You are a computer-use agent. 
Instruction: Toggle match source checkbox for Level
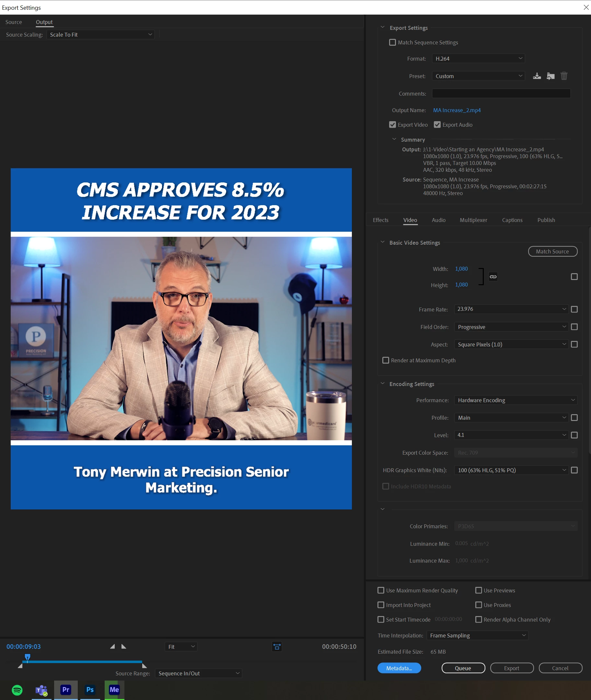click(x=574, y=435)
